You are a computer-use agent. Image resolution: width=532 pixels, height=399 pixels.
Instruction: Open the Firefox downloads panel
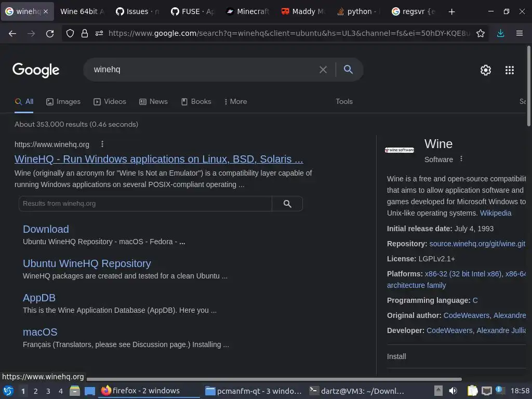(x=500, y=33)
